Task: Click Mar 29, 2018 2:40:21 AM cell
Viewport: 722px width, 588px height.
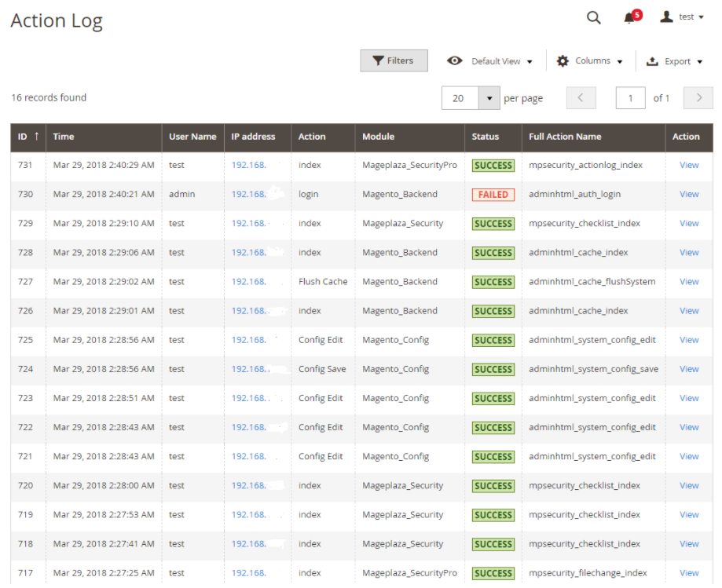Action: click(104, 194)
